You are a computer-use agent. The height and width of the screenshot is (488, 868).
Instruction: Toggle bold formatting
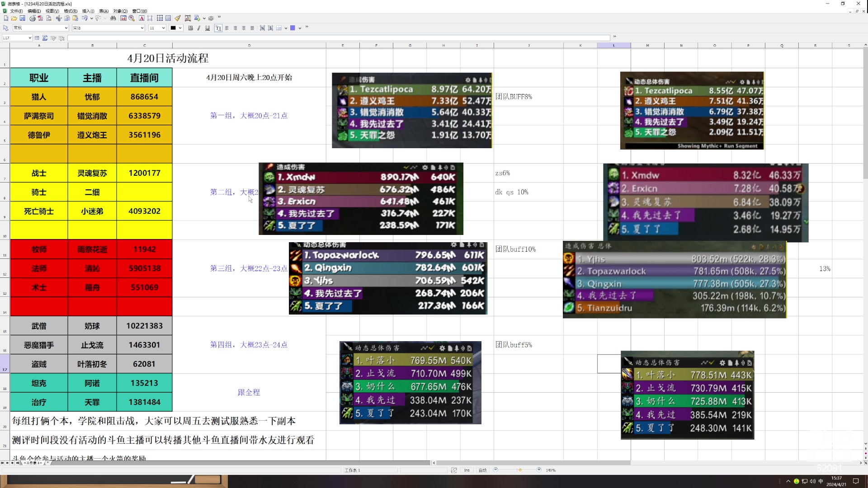[x=191, y=28]
